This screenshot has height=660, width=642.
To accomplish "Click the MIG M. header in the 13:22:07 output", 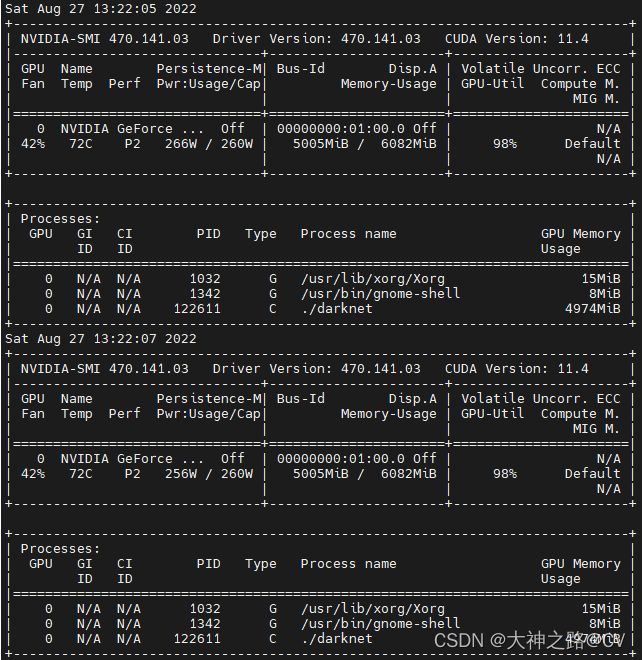I will [x=596, y=429].
